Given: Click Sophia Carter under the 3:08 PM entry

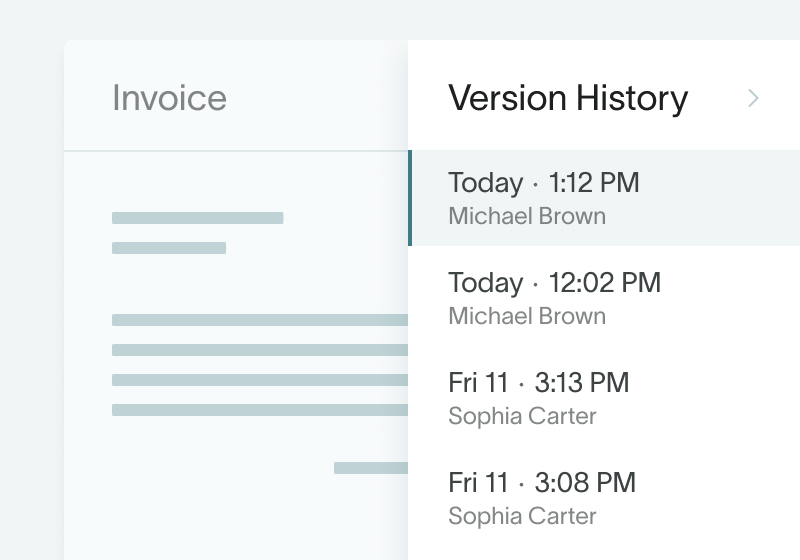Looking at the screenshot, I should click(x=522, y=516).
